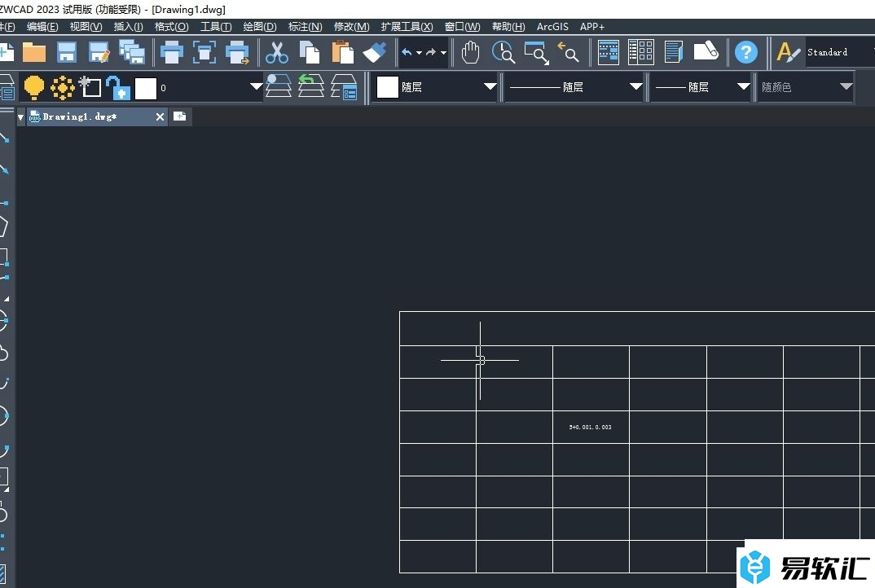Open the APP+ menu
This screenshot has height=588, width=875.
[592, 27]
